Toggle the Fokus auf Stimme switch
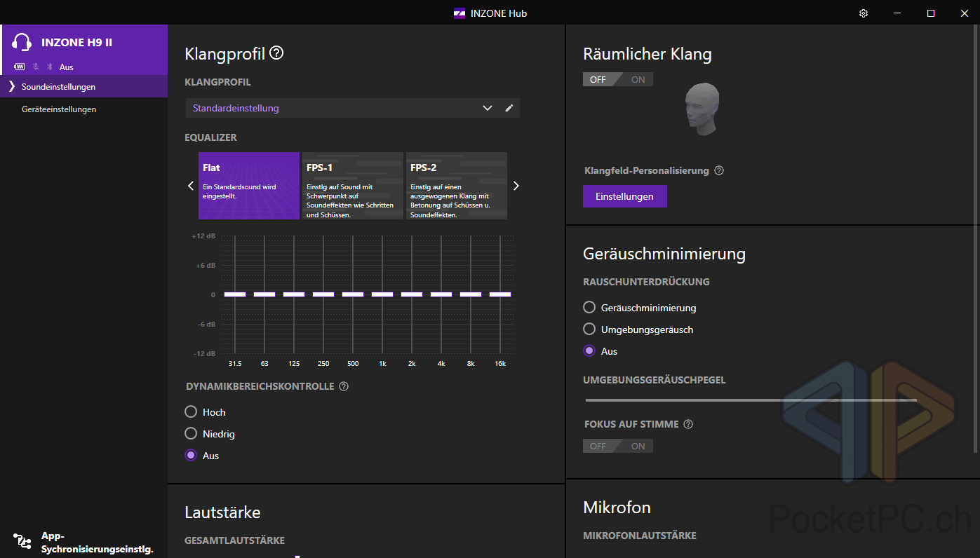This screenshot has width=980, height=558. tap(617, 446)
